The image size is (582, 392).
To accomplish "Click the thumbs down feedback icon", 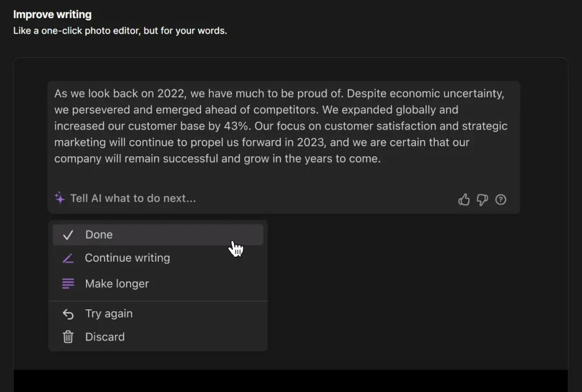I will click(483, 200).
